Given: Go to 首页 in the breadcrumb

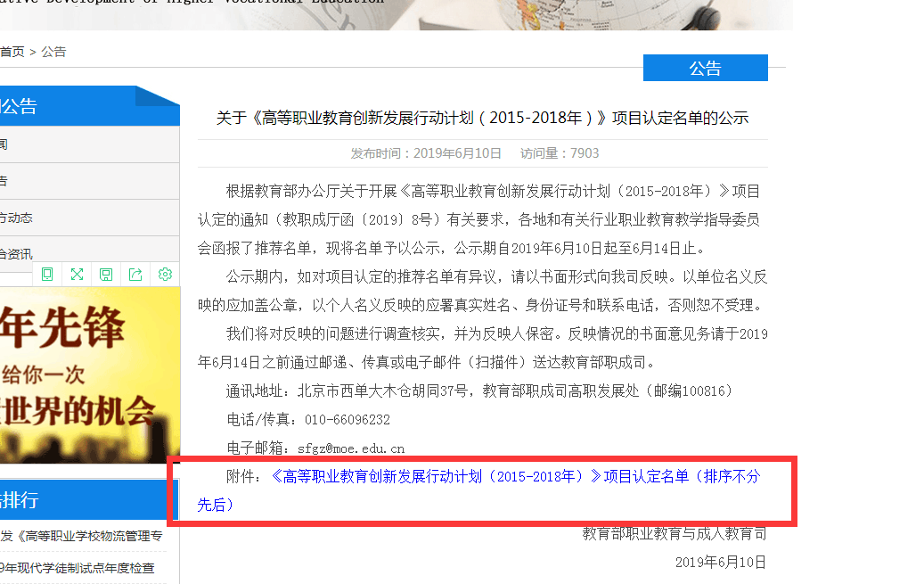Looking at the screenshot, I should coord(12,52).
